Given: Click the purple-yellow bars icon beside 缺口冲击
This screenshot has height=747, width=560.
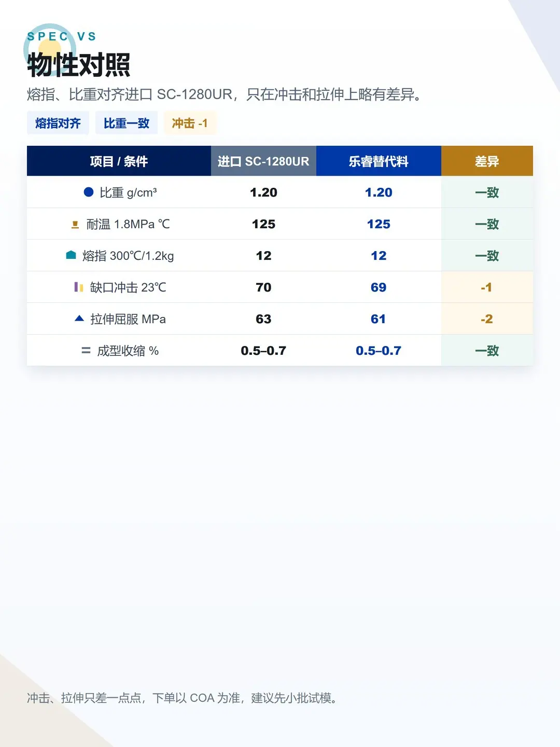Looking at the screenshot, I should (x=79, y=287).
